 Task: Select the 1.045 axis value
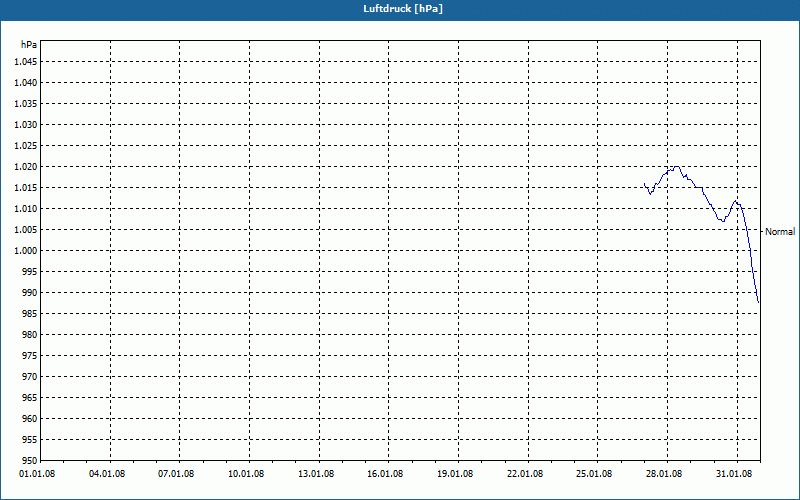point(26,62)
